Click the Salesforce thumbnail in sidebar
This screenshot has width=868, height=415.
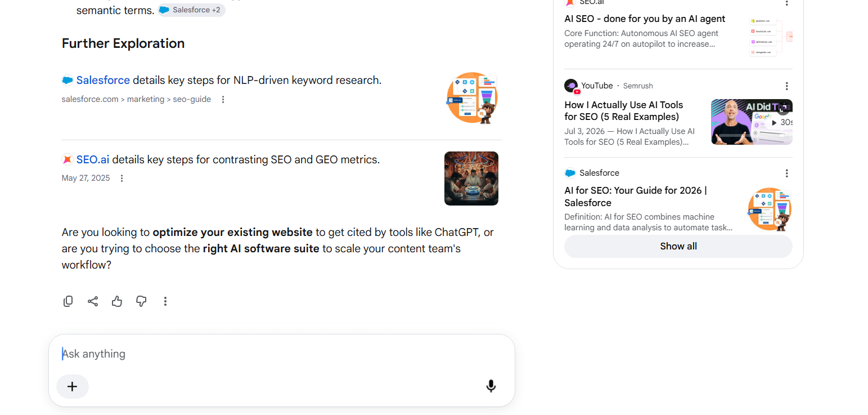pos(770,209)
